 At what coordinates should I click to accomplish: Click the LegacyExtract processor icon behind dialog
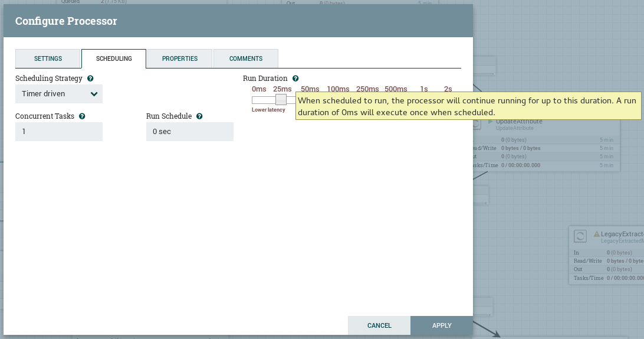pos(580,236)
